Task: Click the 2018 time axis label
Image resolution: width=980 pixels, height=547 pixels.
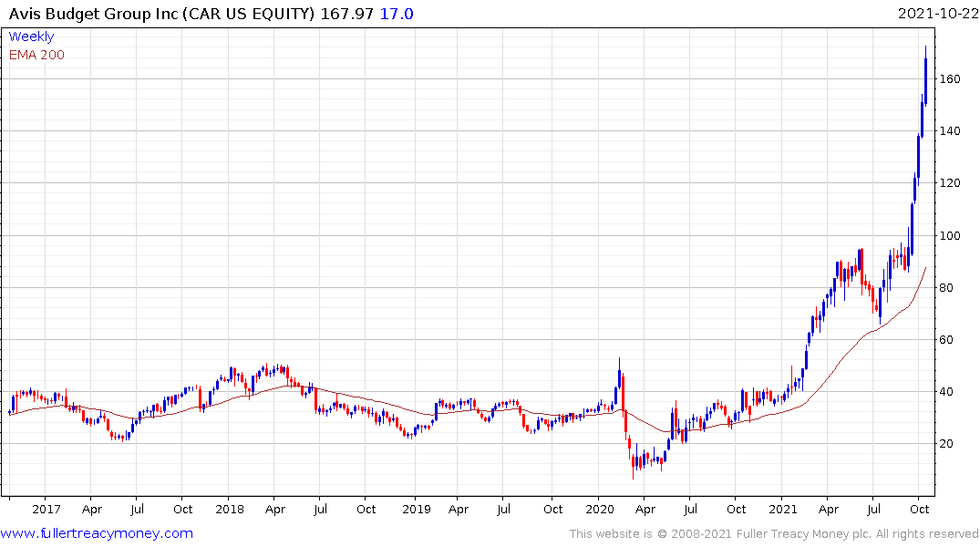Action: click(x=230, y=509)
